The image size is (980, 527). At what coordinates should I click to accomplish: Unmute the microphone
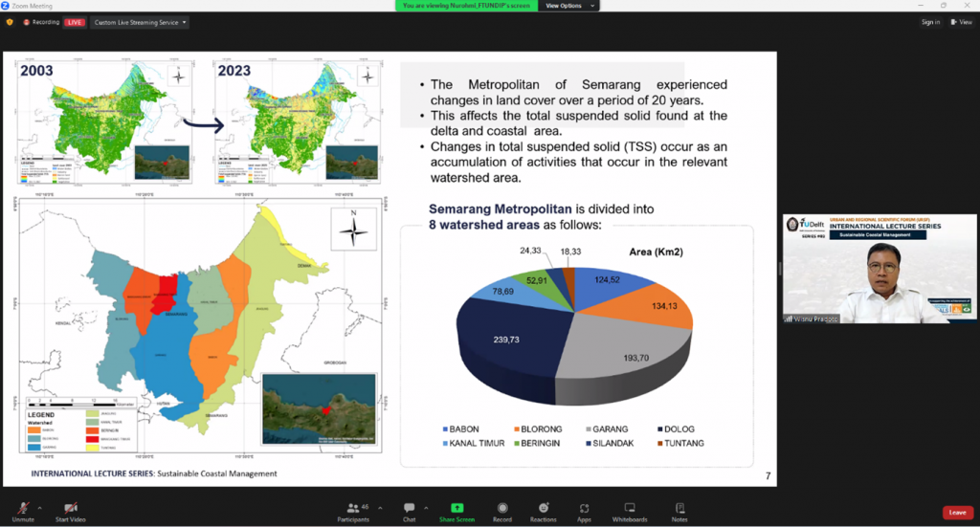tap(24, 508)
